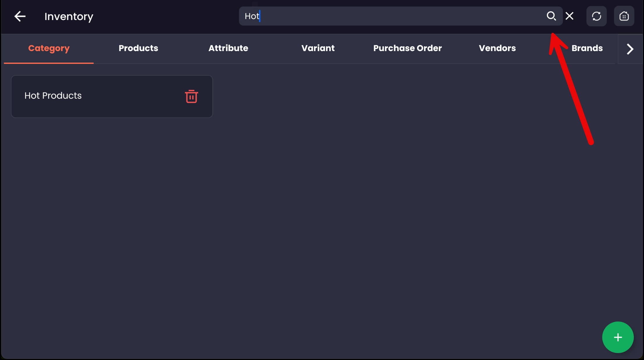Go back using the arrow icon
The image size is (644, 360).
(20, 16)
